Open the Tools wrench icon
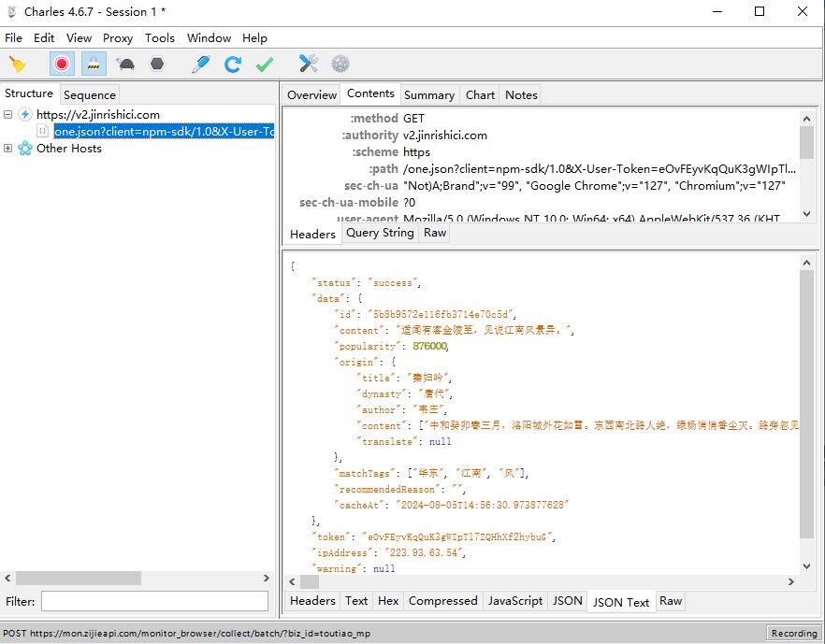825x644 pixels. click(x=309, y=64)
